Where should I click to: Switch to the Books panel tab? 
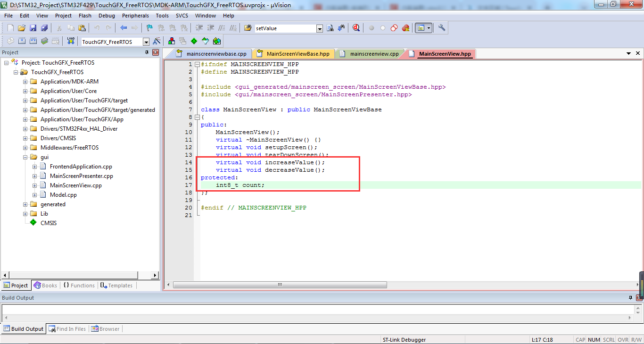point(46,285)
